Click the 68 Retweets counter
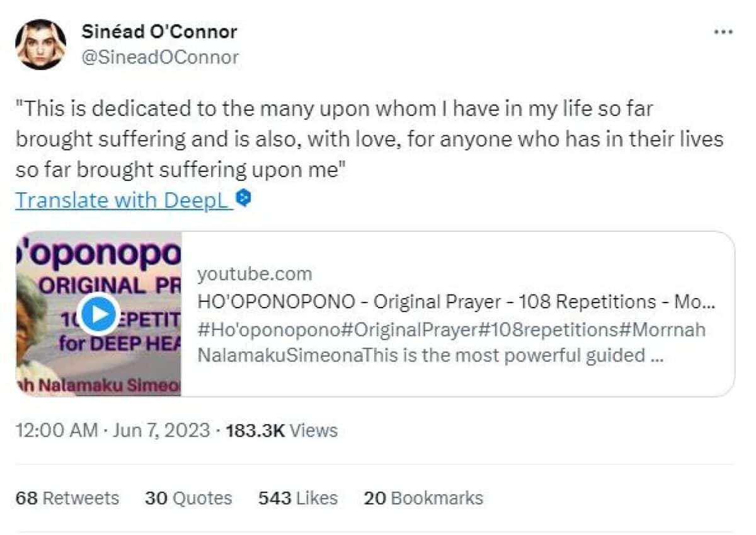The width and height of the screenshot is (756, 535). (67, 498)
